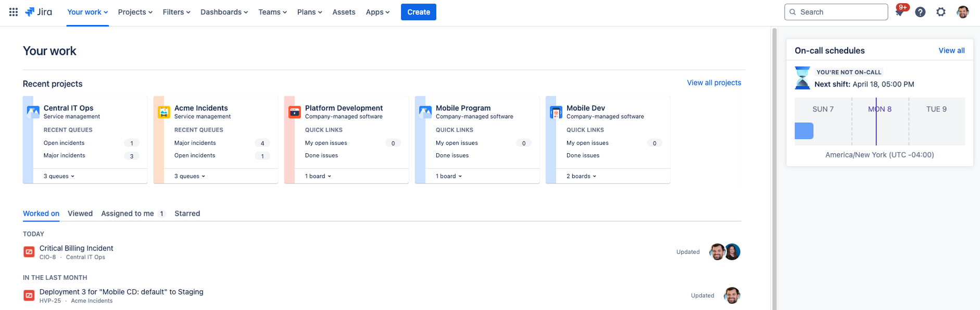
Task: Click the Search input field
Action: tap(836, 12)
